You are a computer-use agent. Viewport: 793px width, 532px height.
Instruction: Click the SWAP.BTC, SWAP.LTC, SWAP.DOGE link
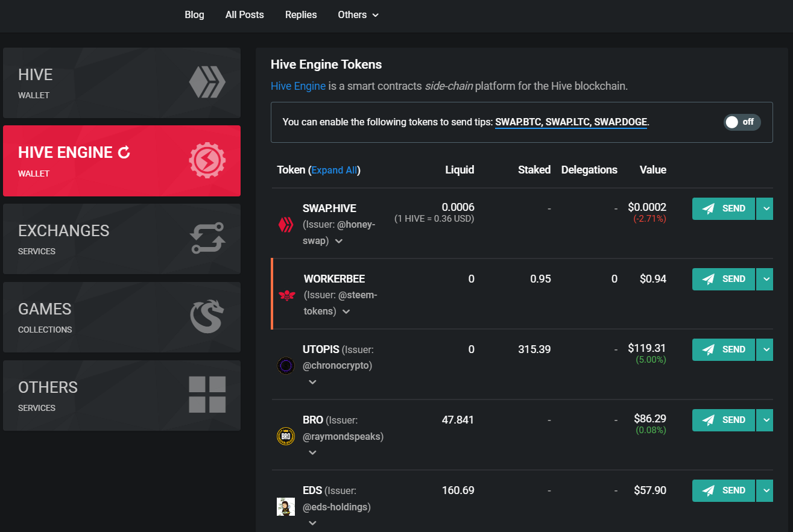(570, 122)
